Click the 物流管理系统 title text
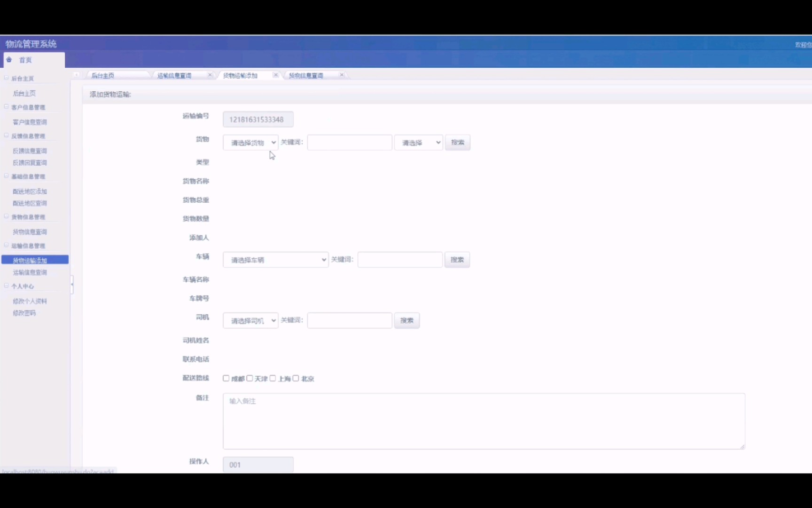 (x=31, y=44)
